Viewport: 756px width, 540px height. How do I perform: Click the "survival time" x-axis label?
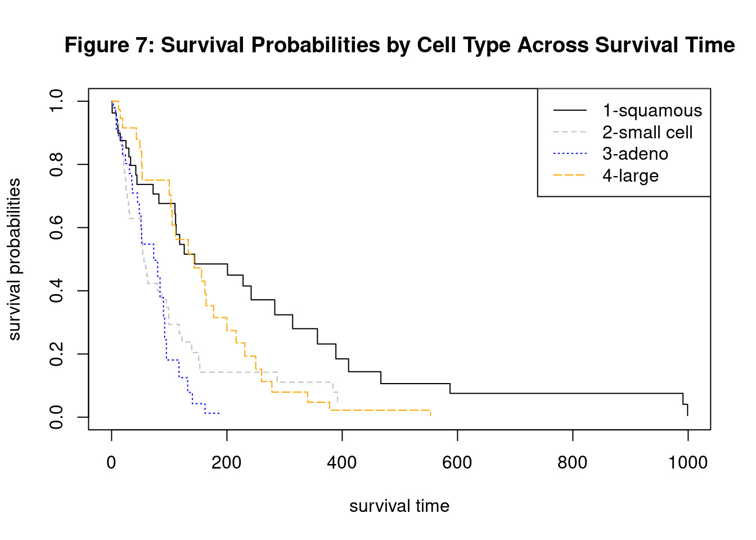[399, 506]
